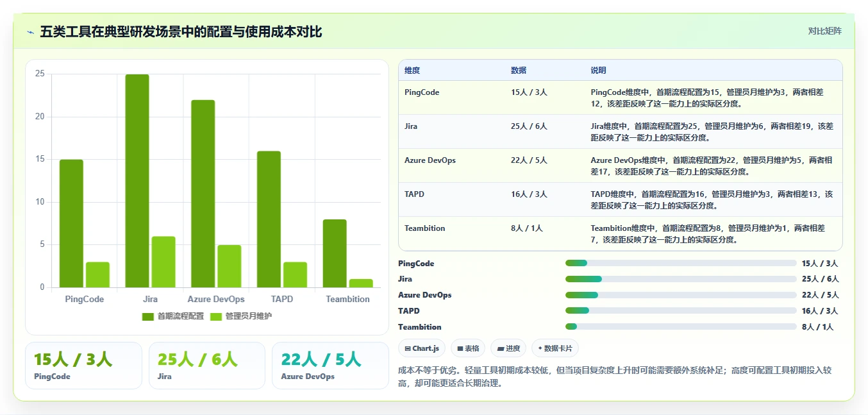Viewport: 868px width, 415px height.
Task: Click the 维度 column header
Action: pyautogui.click(x=412, y=71)
